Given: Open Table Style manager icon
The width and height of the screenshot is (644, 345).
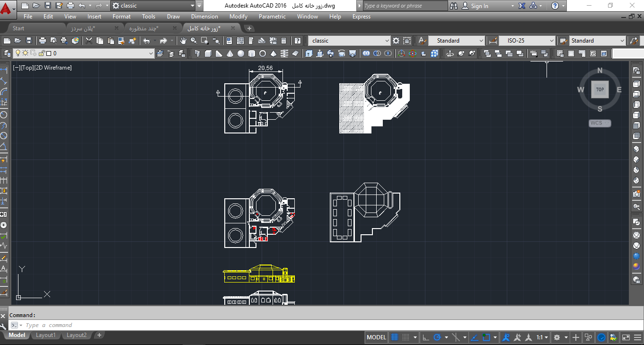Looking at the screenshot, I should [x=563, y=41].
